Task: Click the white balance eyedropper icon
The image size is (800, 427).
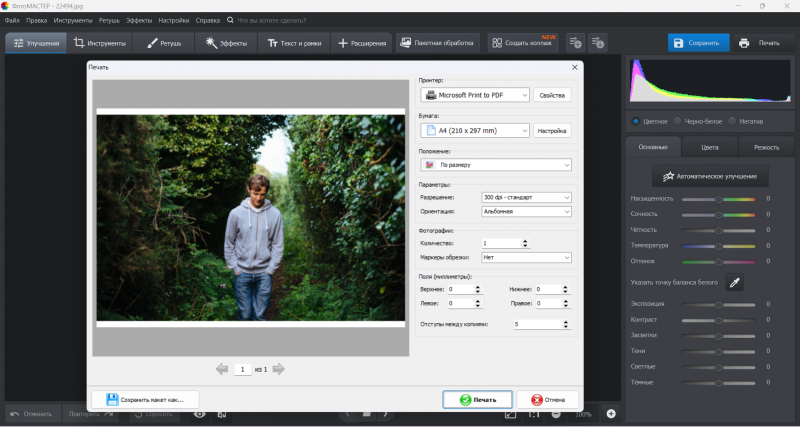Action: tap(734, 283)
